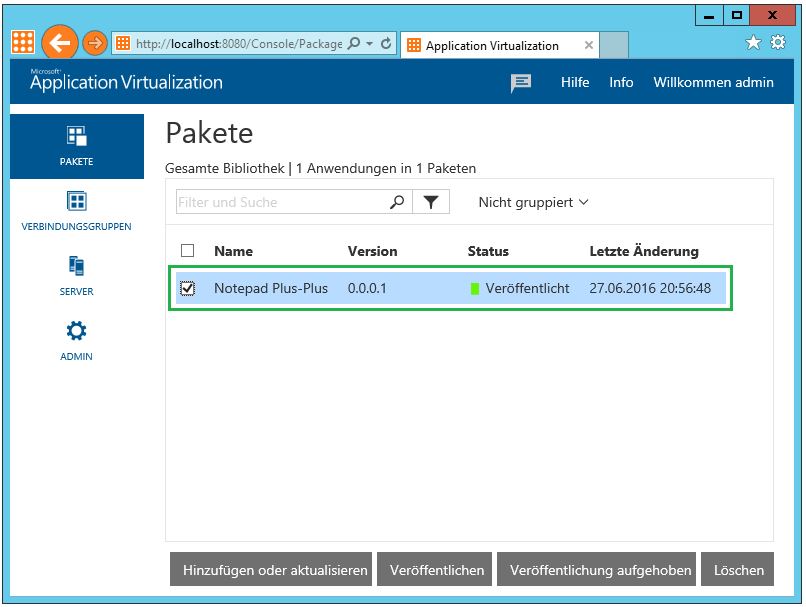Open the address bar search dropdown arrow

(369, 44)
